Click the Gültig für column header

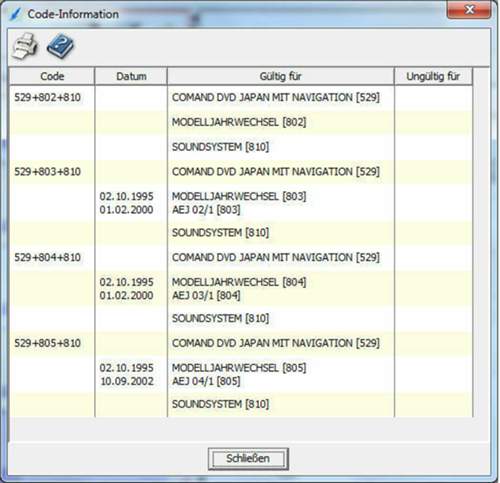[x=281, y=76]
